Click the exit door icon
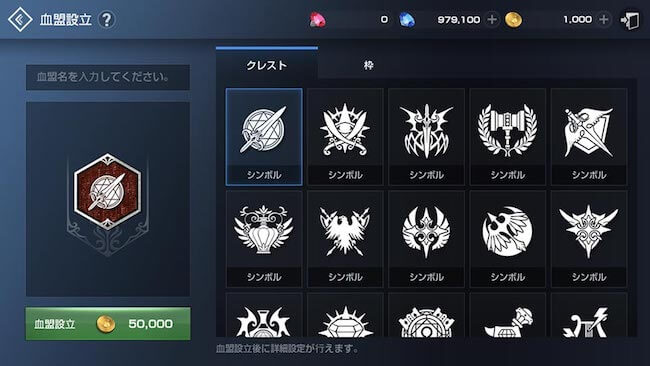Screen dimensions: 650x366 630,20
